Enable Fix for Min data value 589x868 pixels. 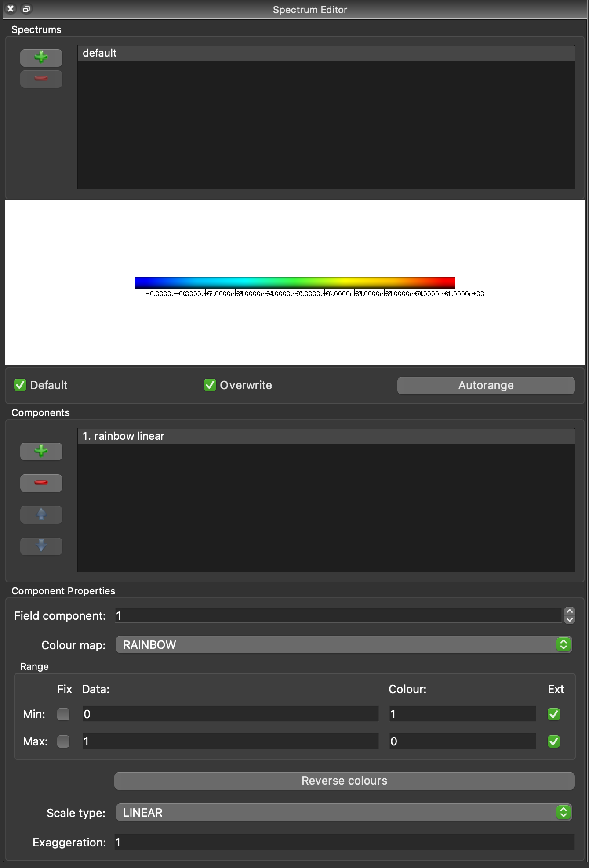63,714
